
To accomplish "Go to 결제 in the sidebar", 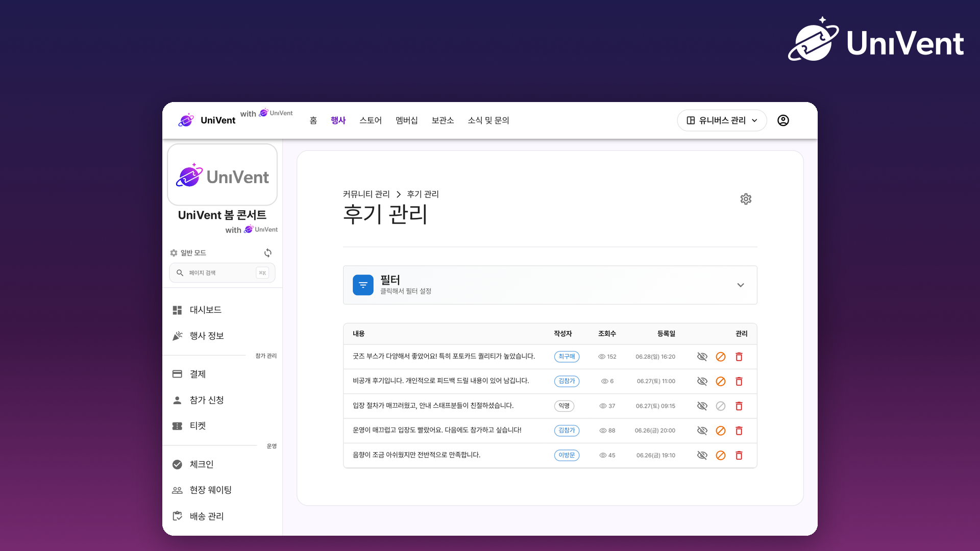I will pos(222,374).
